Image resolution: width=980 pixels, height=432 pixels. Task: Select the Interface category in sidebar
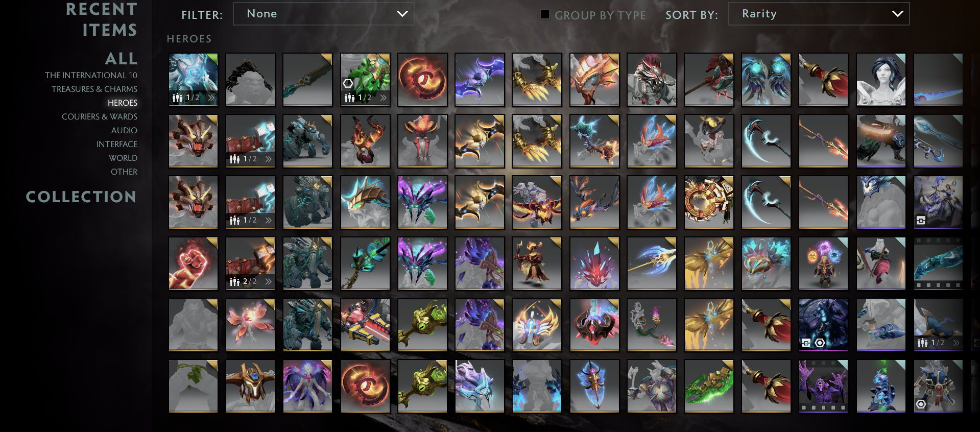117,144
